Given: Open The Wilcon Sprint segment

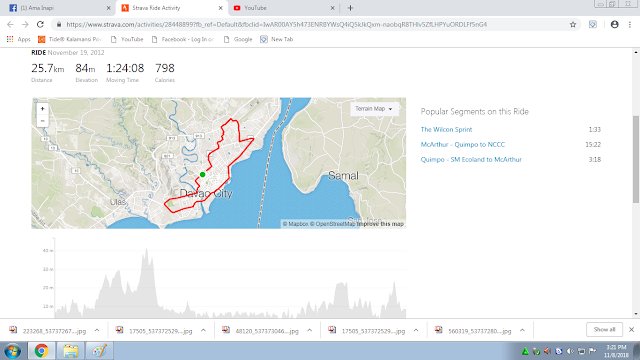Looking at the screenshot, I should pos(446,129).
